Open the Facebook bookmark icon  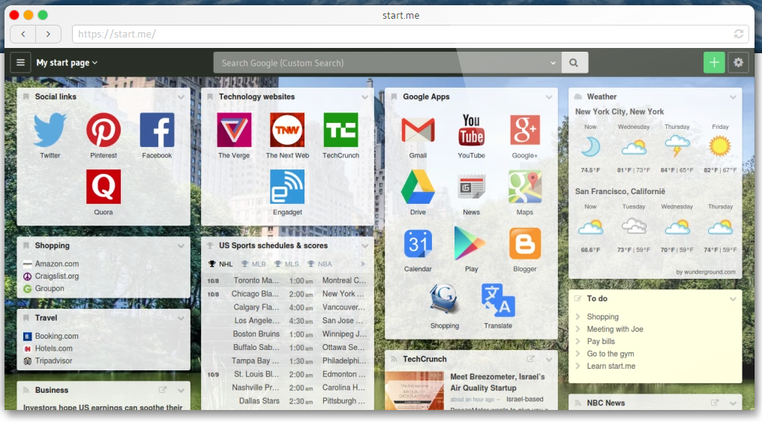(x=157, y=130)
